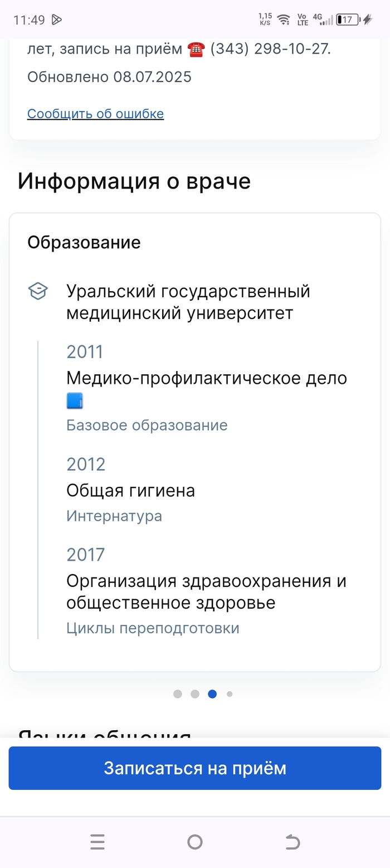Tap the 2017 "Организация здравоохранения" entry
Image resolution: width=390 pixels, height=868 pixels.
coord(206,592)
